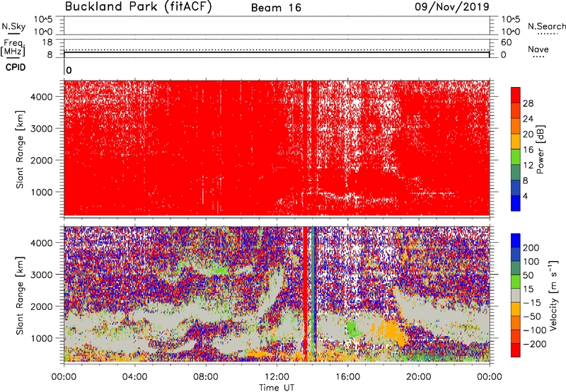
Task: Pick the bottom red segment of velocity color bar
Action: pos(516,350)
